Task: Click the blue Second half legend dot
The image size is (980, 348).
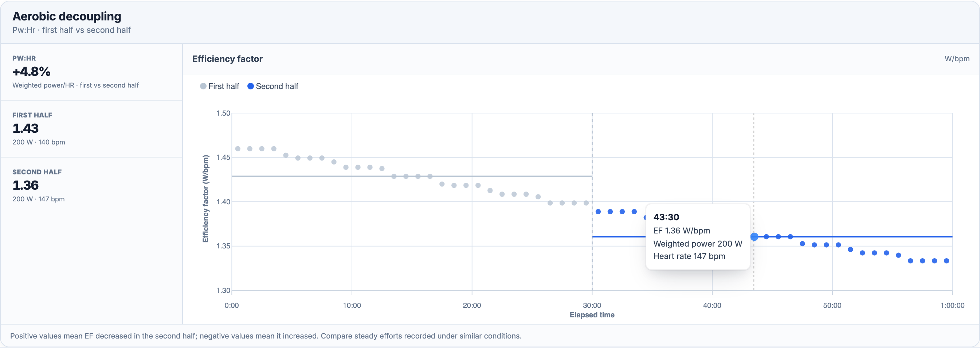Action: (251, 86)
